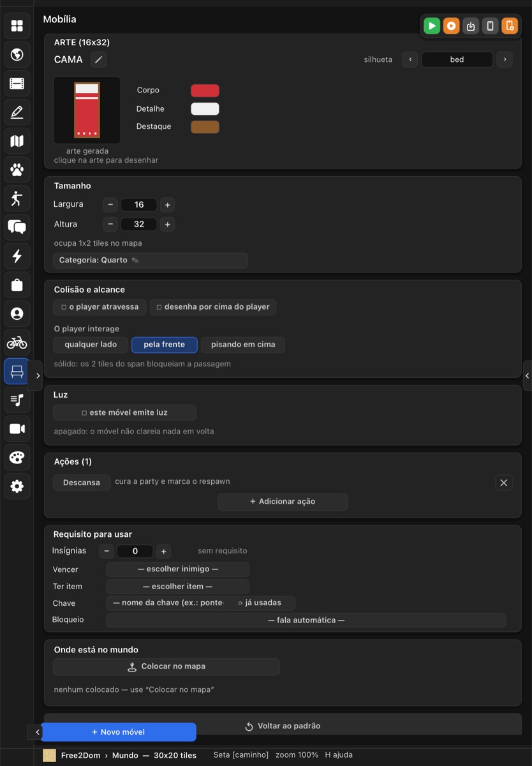Open the lightning bolt section in sidebar
532x766 pixels.
click(x=17, y=256)
